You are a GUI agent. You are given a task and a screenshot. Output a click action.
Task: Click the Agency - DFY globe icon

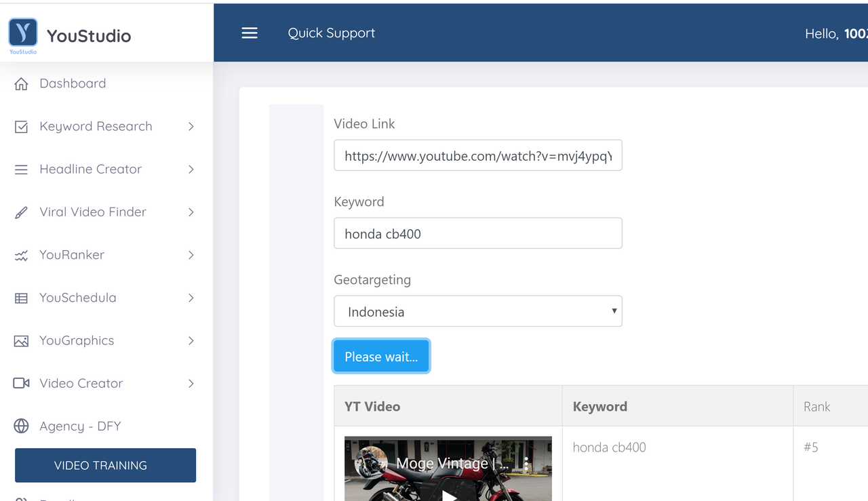tap(22, 426)
